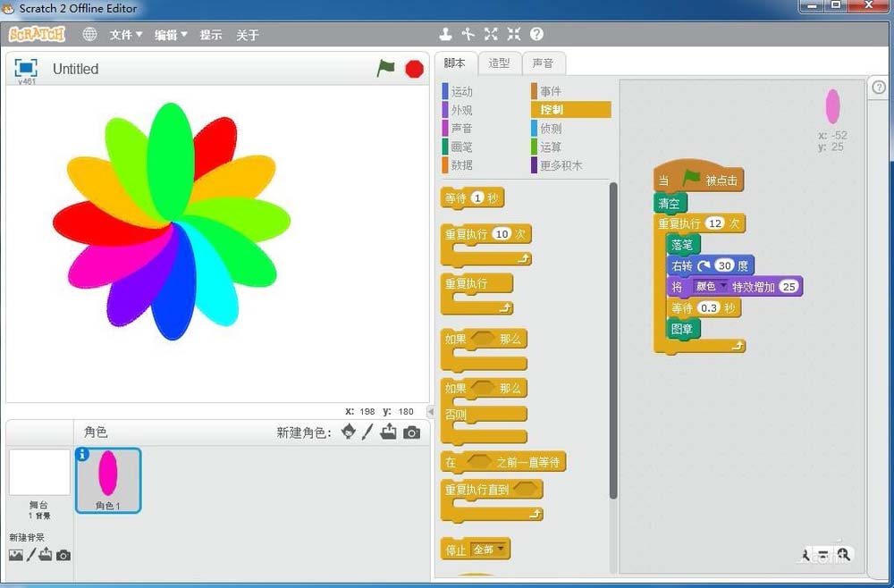Select the duplicate stamp tool
Screen dimensions: 894x588
pos(446,34)
